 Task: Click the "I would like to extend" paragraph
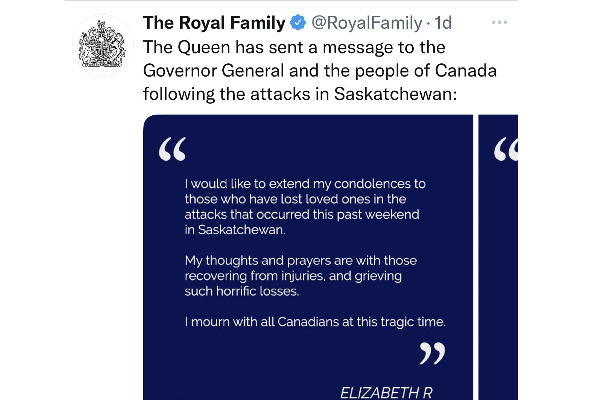click(305, 207)
